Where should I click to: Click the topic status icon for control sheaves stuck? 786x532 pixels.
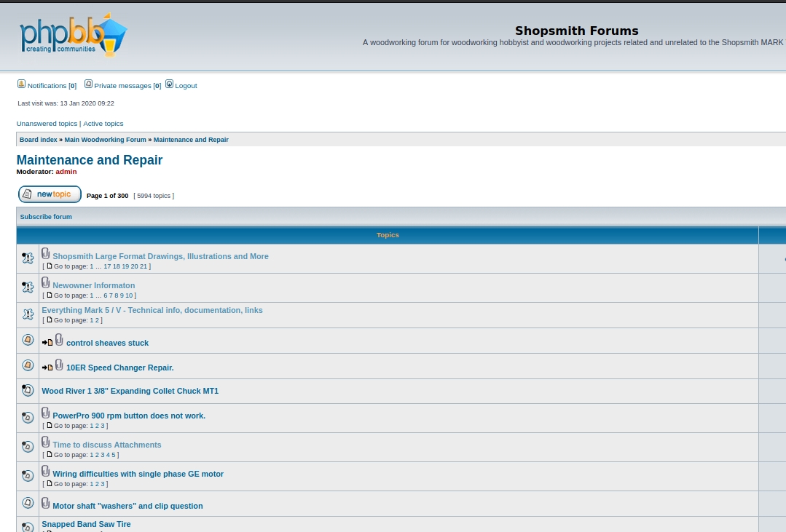28,340
